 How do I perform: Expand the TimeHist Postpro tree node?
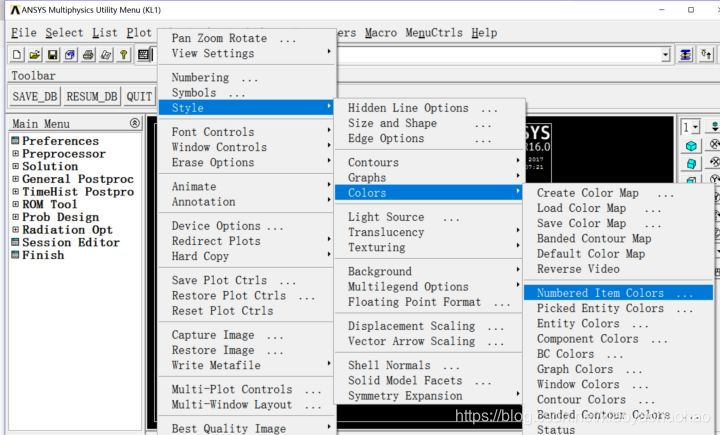tap(16, 192)
